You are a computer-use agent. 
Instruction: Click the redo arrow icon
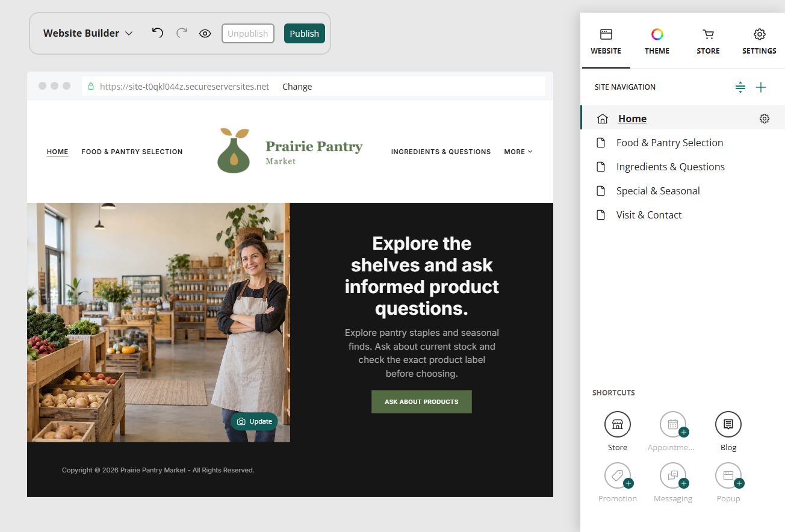click(x=182, y=33)
